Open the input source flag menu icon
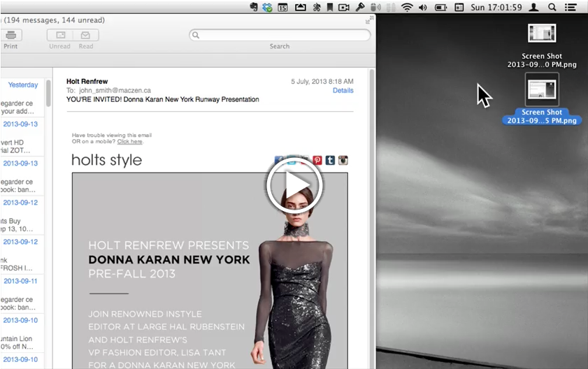Image resolution: width=588 pixels, height=369 pixels. pyautogui.click(x=459, y=7)
